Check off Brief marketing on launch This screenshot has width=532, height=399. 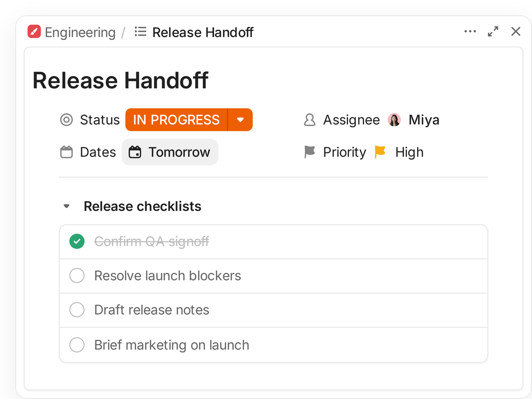(77, 345)
